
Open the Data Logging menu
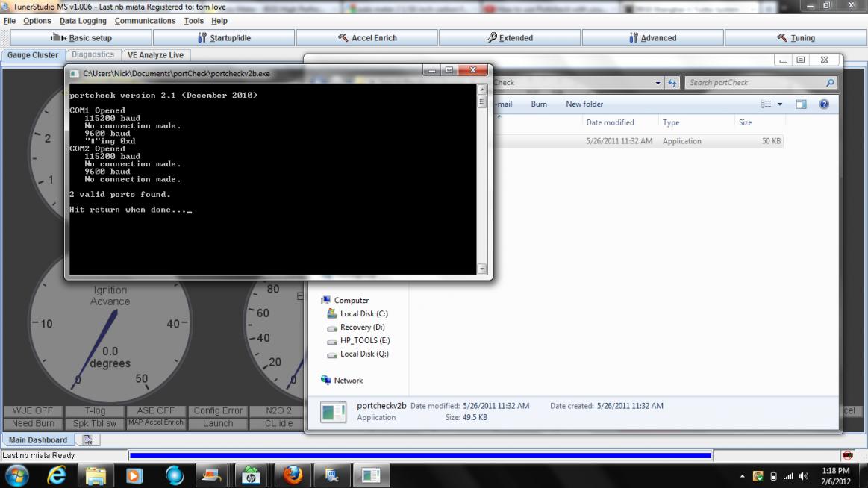tap(83, 21)
